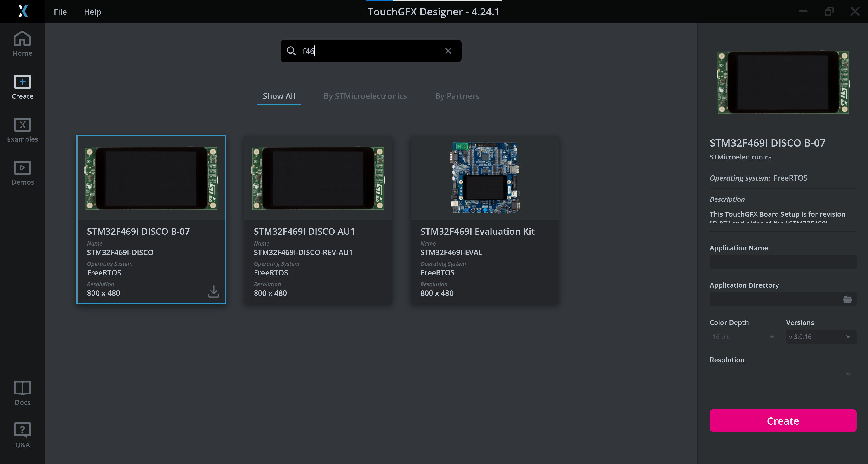The width and height of the screenshot is (868, 464).
Task: Download the STM32F469I DISCO B-07 board package
Action: (x=214, y=291)
